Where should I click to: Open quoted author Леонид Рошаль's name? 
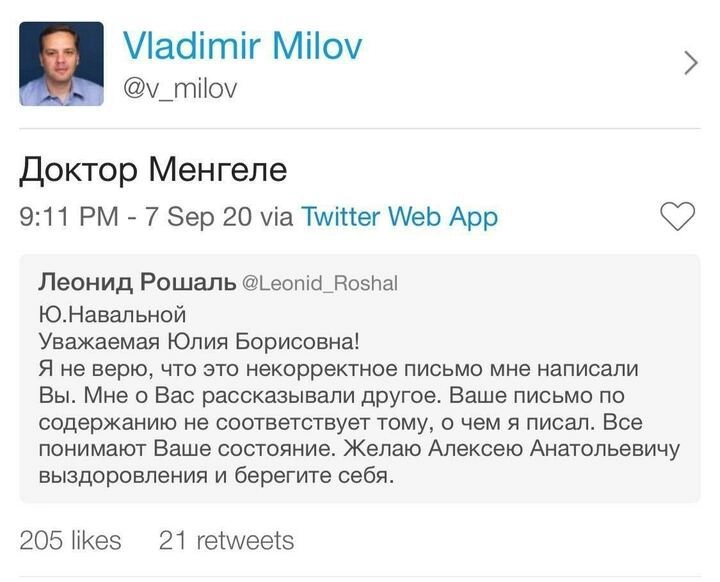(136, 282)
